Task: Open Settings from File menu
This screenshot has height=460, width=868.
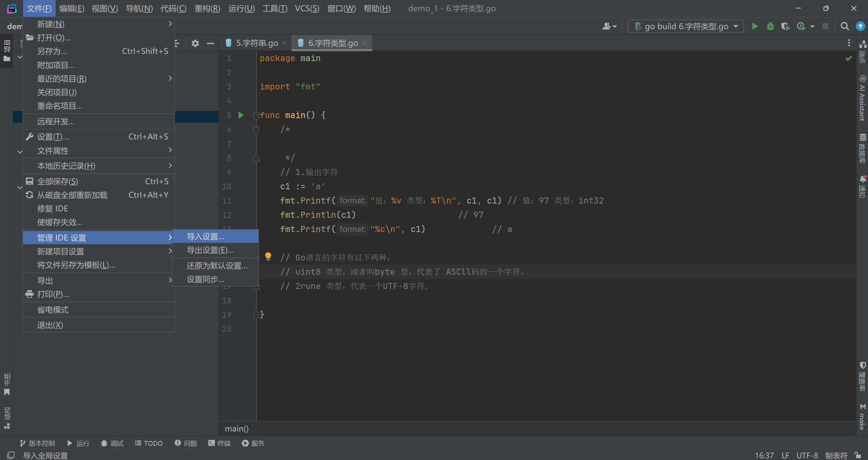Action: [99, 137]
